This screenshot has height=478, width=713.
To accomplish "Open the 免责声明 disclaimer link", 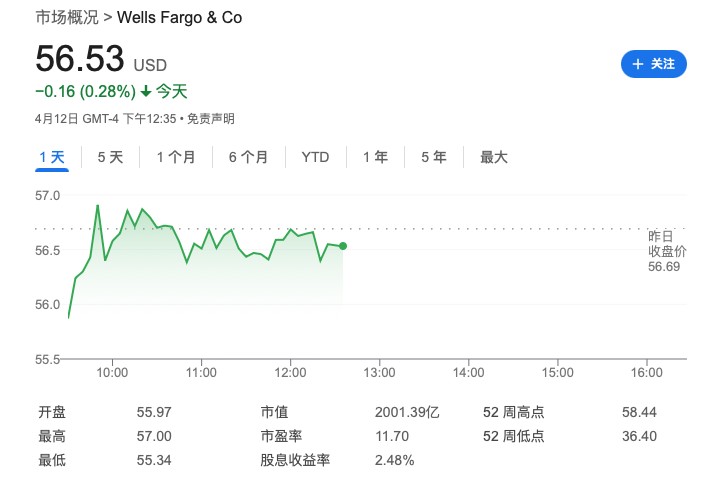I will coord(211,119).
